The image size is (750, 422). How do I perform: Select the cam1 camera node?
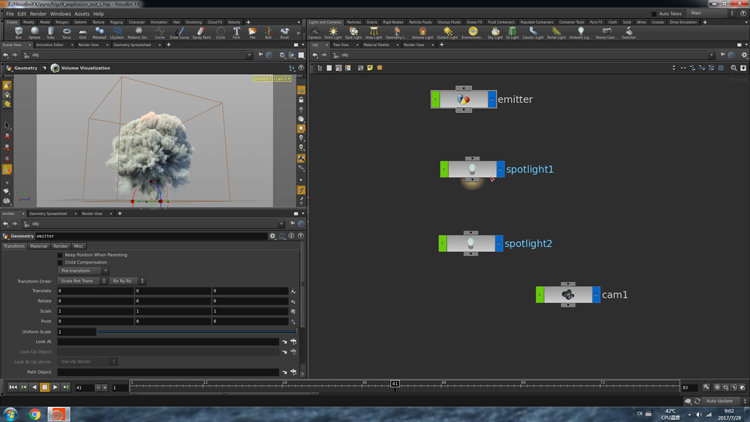click(568, 295)
